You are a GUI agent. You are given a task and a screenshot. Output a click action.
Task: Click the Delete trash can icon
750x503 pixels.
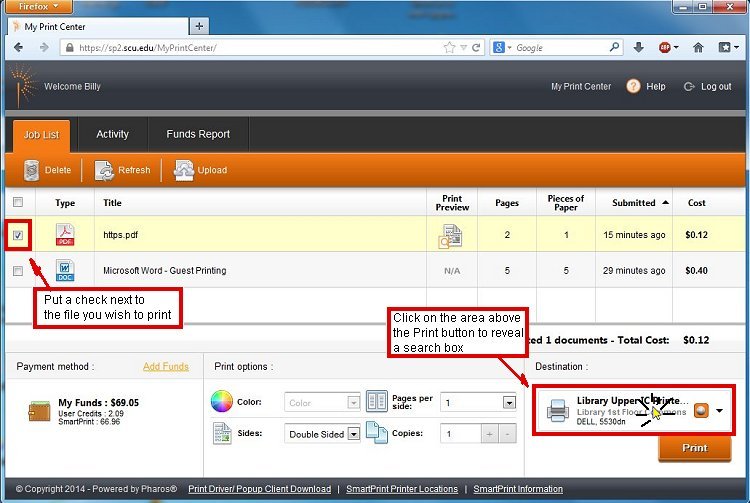(x=31, y=170)
